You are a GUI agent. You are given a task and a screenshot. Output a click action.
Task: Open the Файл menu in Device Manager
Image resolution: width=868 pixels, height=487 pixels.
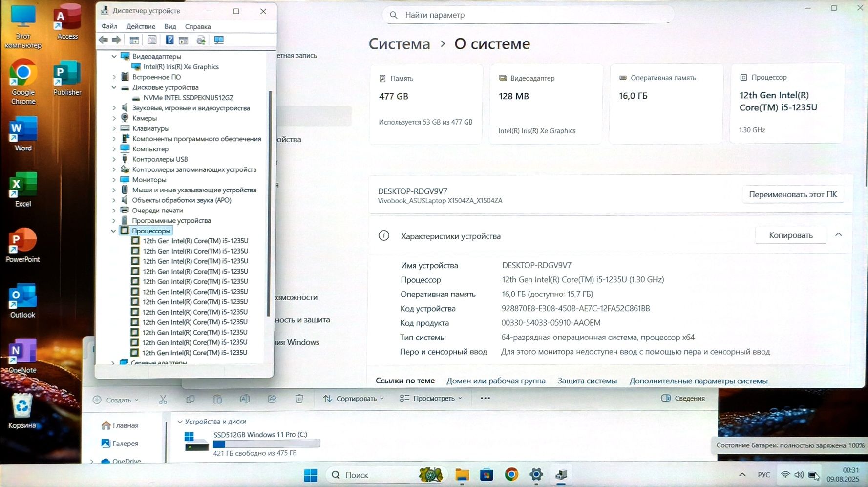109,26
